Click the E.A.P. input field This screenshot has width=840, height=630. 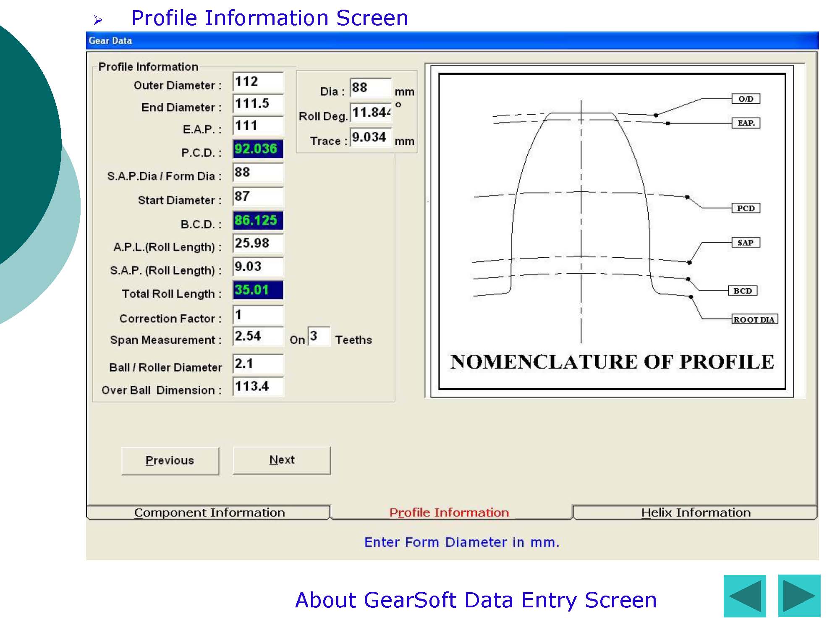coord(258,126)
